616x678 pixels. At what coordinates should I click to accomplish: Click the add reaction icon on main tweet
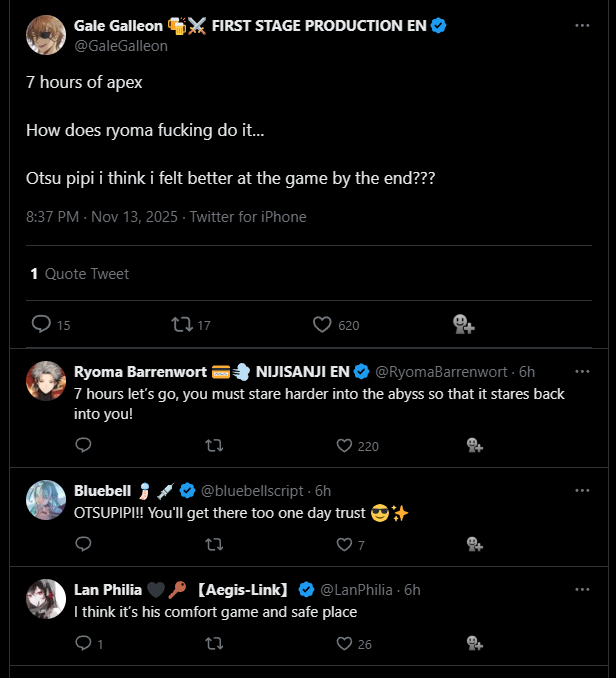(462, 324)
